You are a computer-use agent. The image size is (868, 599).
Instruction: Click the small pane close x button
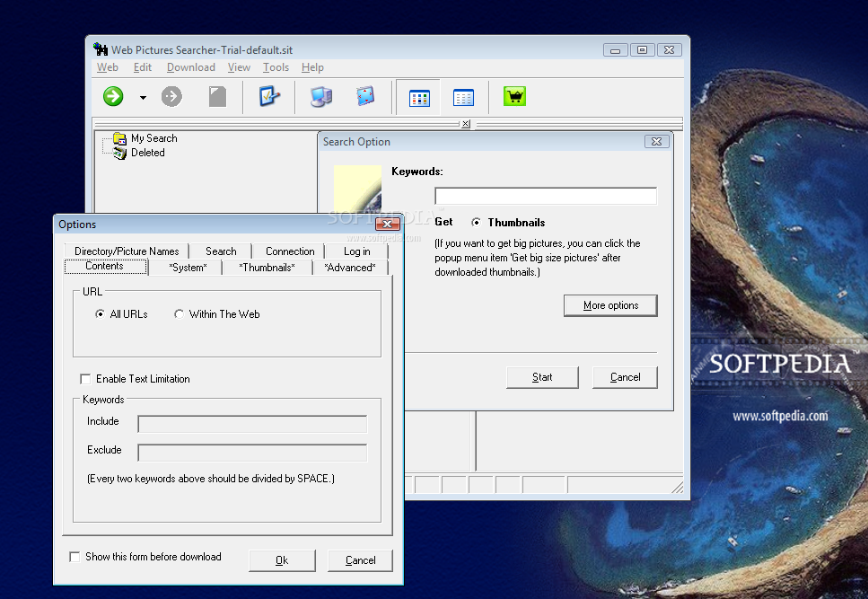click(x=466, y=124)
